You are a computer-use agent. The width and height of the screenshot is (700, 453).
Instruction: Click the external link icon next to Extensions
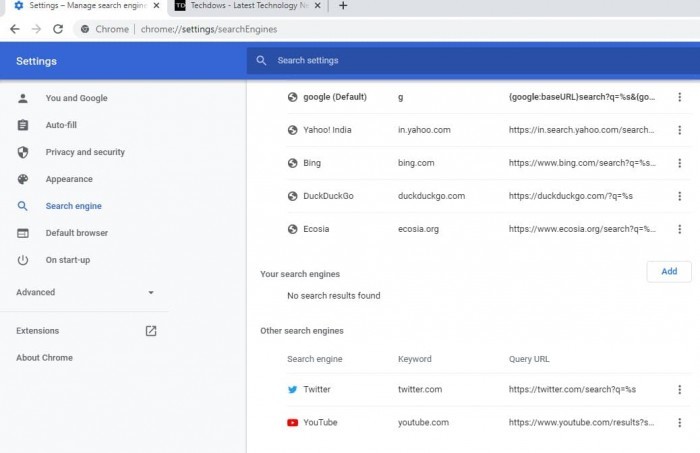151,331
